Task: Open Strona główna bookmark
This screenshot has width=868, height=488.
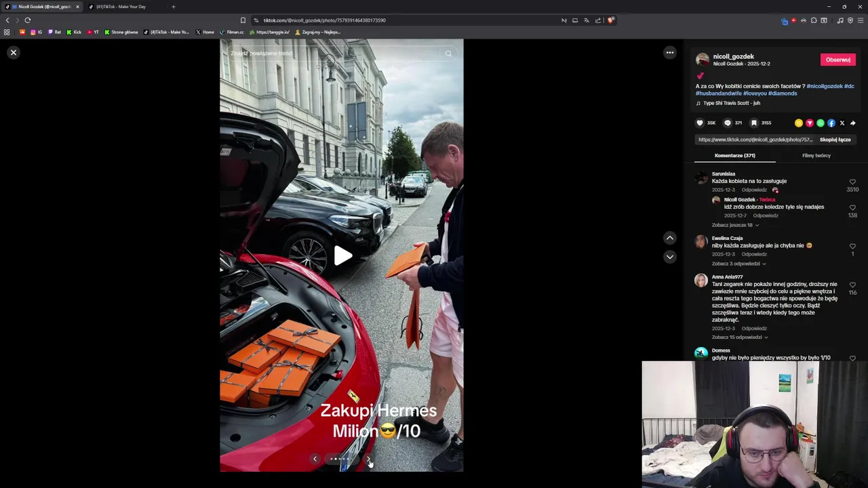Action: click(x=121, y=32)
